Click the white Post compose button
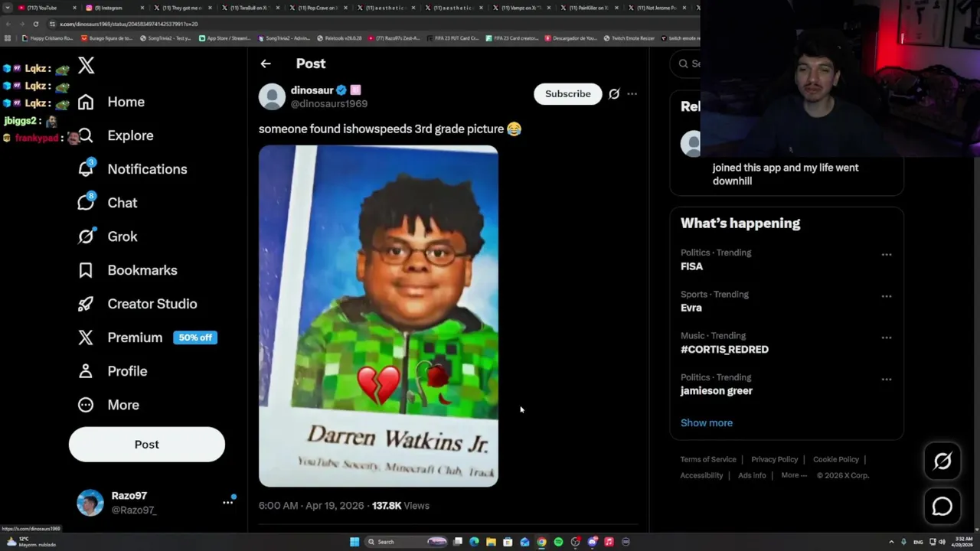Image resolution: width=980 pixels, height=551 pixels. pos(147,445)
